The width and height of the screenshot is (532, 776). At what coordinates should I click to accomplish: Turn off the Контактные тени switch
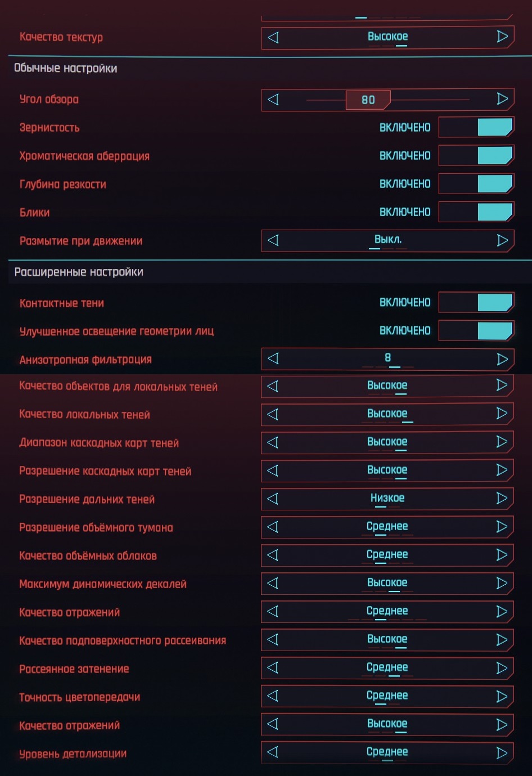(x=476, y=303)
